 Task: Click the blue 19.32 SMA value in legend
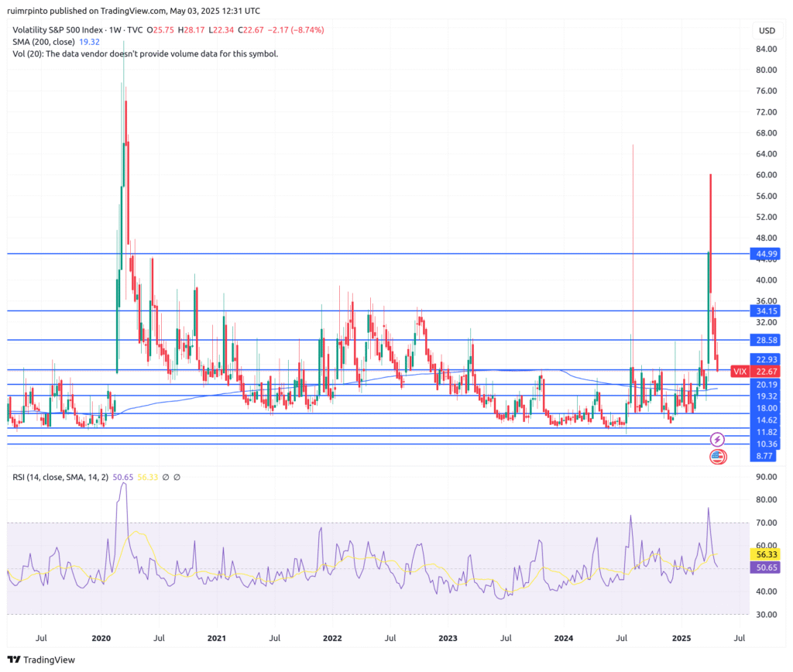pyautogui.click(x=90, y=42)
